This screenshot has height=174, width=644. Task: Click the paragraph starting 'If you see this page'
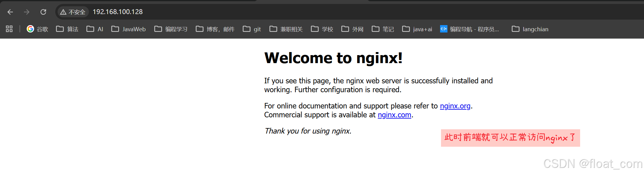click(378, 85)
